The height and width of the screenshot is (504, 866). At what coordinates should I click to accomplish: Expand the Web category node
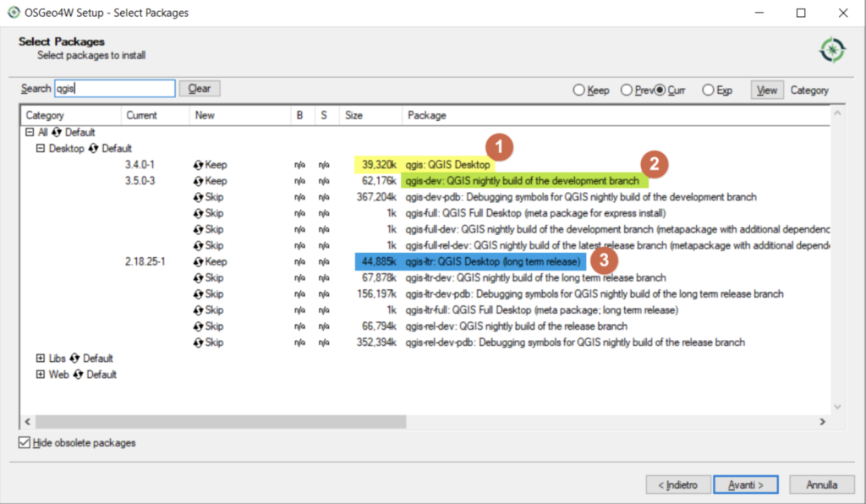(x=41, y=375)
